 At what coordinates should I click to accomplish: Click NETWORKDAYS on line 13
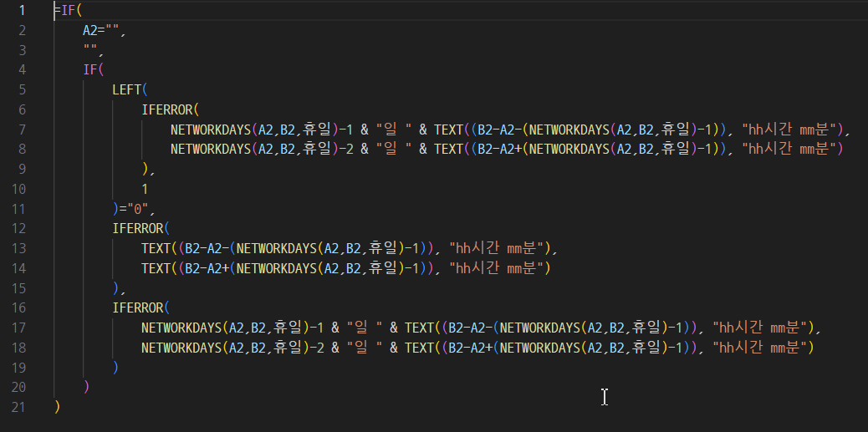coord(277,248)
